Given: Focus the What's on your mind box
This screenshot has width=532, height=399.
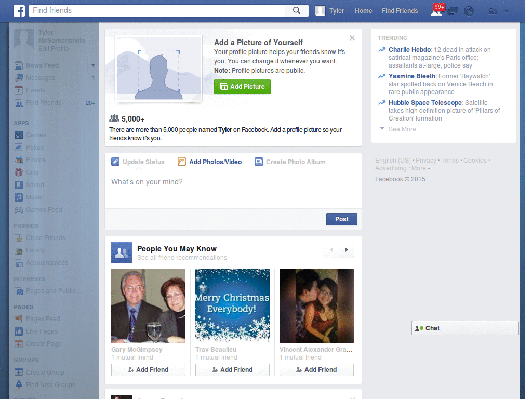Looking at the screenshot, I should [x=233, y=189].
